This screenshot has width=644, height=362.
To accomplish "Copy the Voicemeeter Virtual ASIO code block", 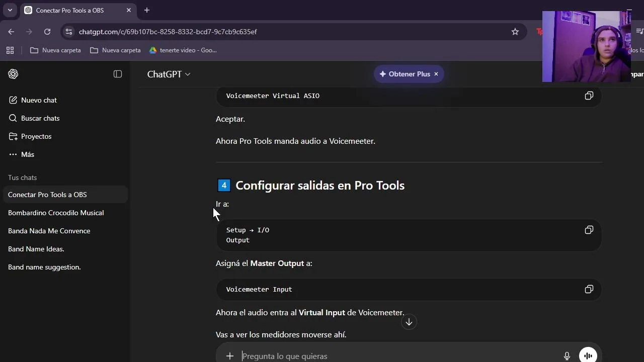I will tap(589, 96).
